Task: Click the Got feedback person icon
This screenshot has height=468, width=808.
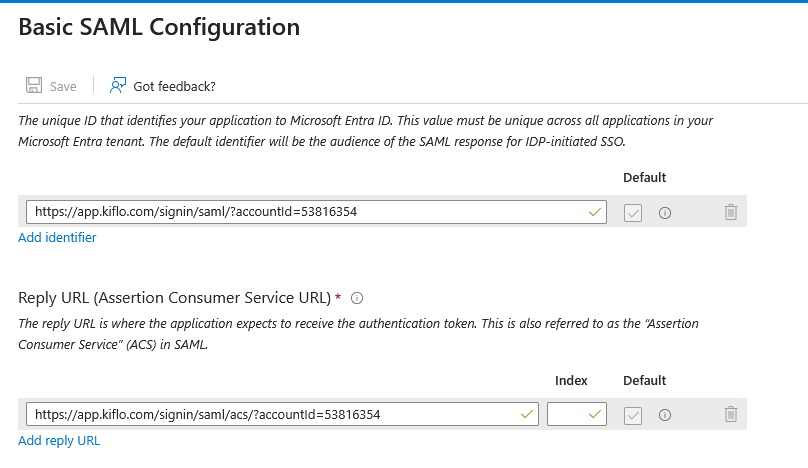Action: (117, 85)
